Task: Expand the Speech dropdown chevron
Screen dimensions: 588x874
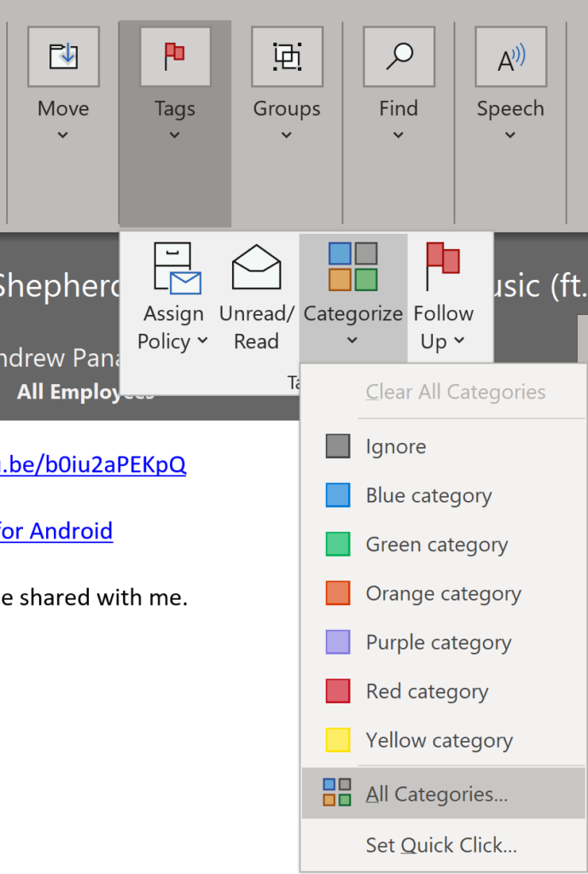Action: coord(510,135)
